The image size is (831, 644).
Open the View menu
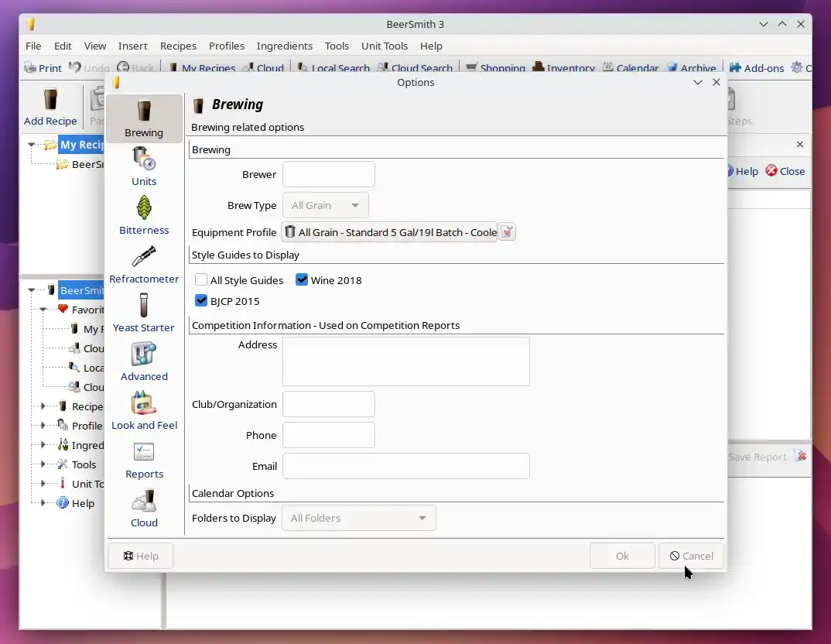95,46
